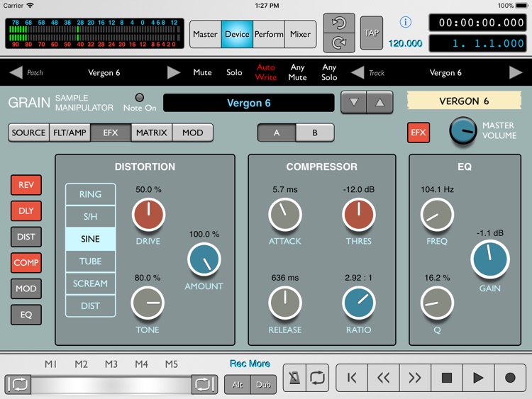Choose RING distortion type
The width and height of the screenshot is (532, 399).
(90, 194)
